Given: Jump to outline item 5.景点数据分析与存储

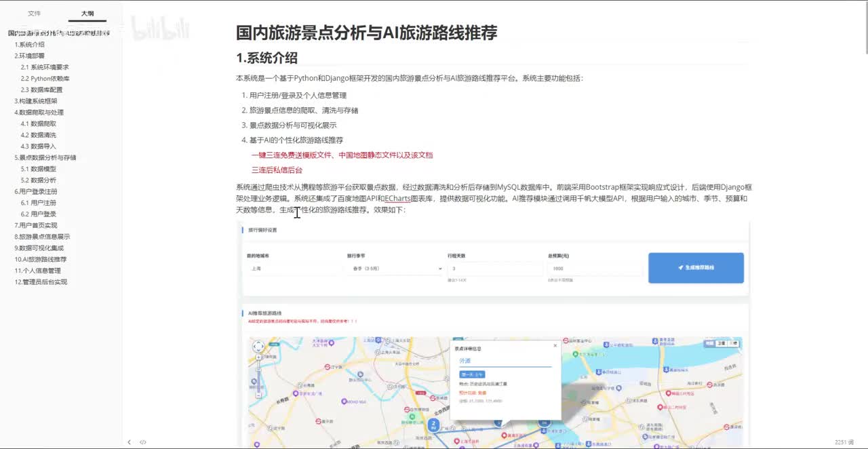Looking at the screenshot, I should click(x=45, y=157).
